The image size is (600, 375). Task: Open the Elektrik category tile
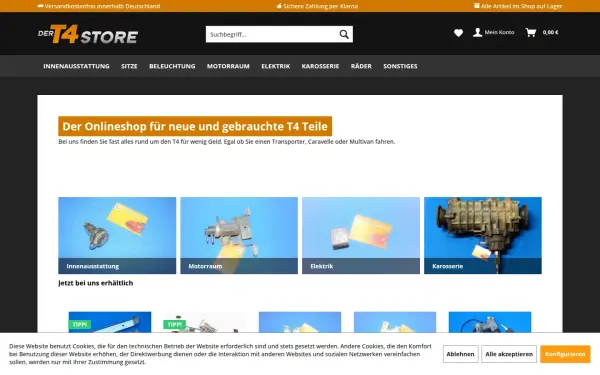pos(361,235)
